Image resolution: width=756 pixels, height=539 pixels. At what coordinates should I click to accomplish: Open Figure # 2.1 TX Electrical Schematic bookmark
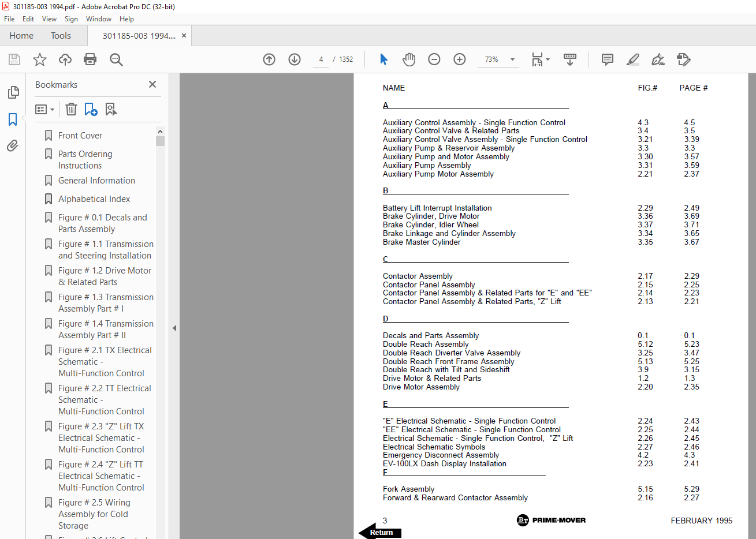(x=105, y=362)
